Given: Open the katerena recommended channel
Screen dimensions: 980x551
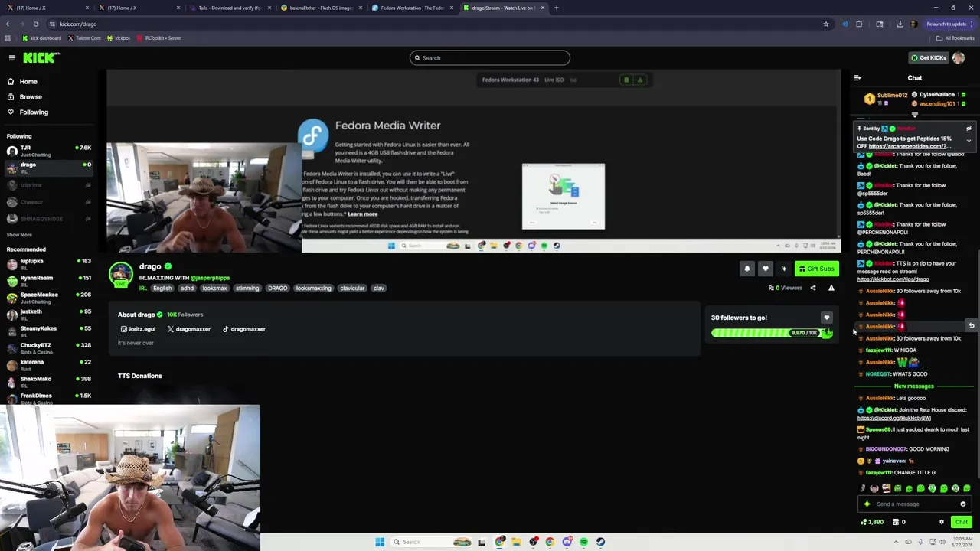Looking at the screenshot, I should click(47, 364).
